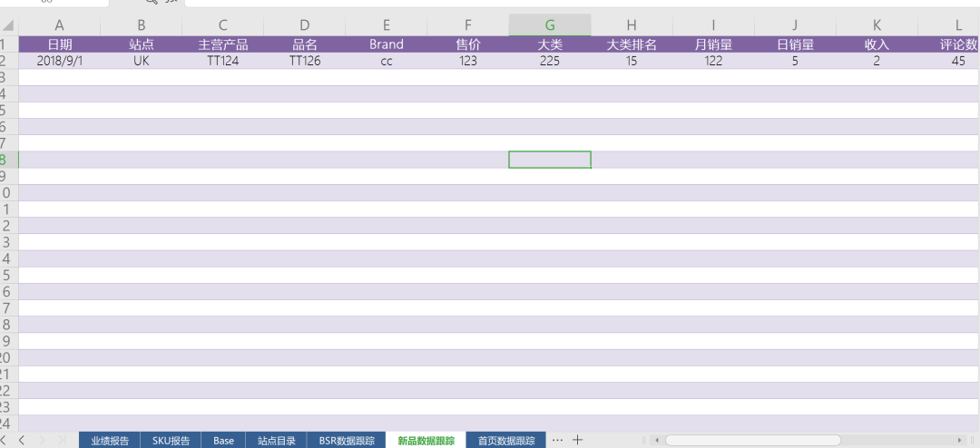Screen dimensions: 980x448
Task: Select the cell containing TT124
Action: [223, 61]
